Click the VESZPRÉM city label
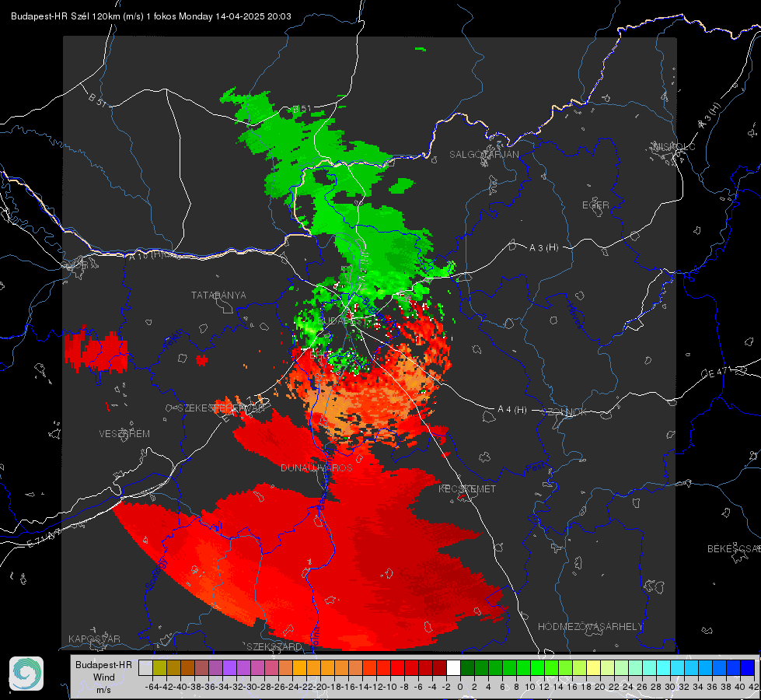 pyautogui.click(x=124, y=433)
